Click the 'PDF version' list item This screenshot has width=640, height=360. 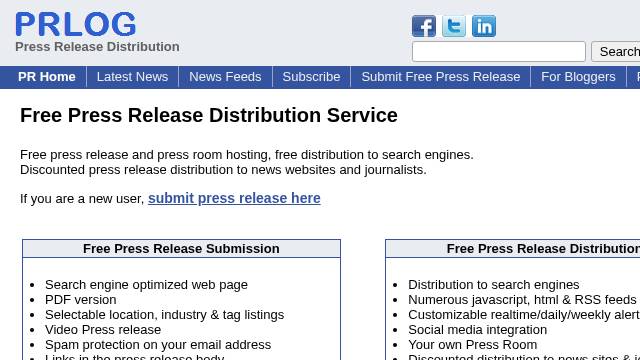click(x=81, y=300)
